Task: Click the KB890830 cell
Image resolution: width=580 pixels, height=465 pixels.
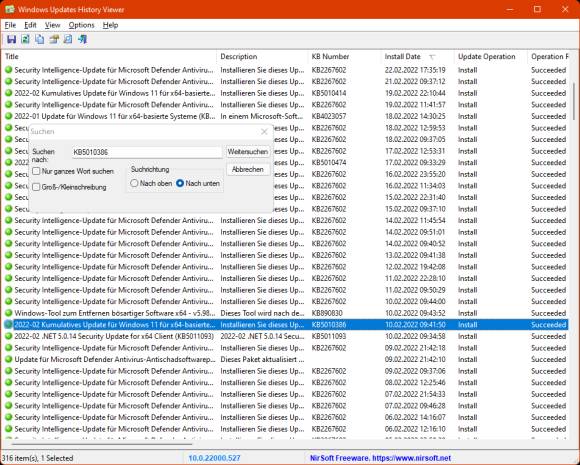Action: pos(327,313)
